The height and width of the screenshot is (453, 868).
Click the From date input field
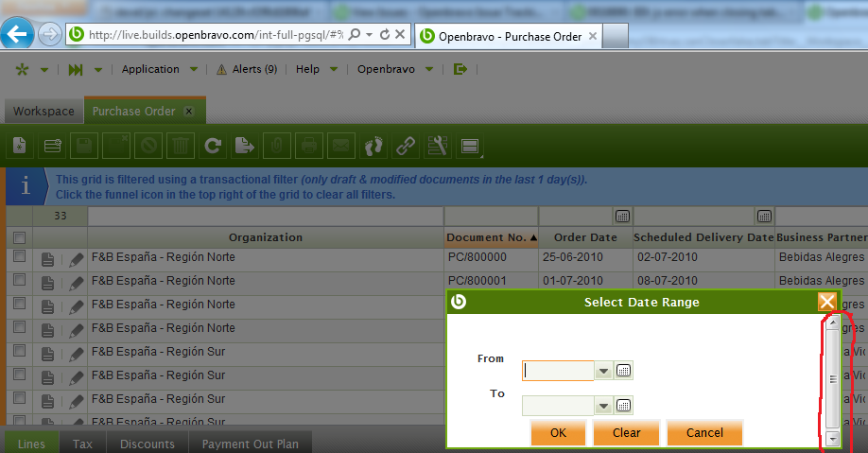558,371
